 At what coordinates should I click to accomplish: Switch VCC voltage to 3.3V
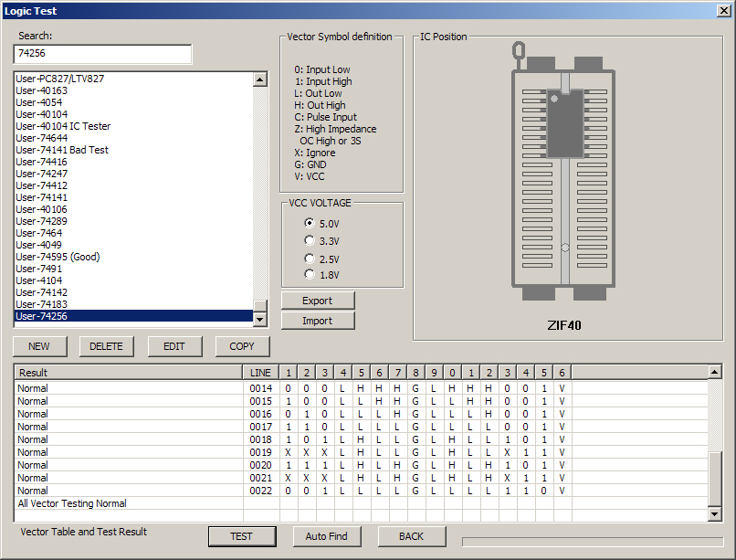309,240
